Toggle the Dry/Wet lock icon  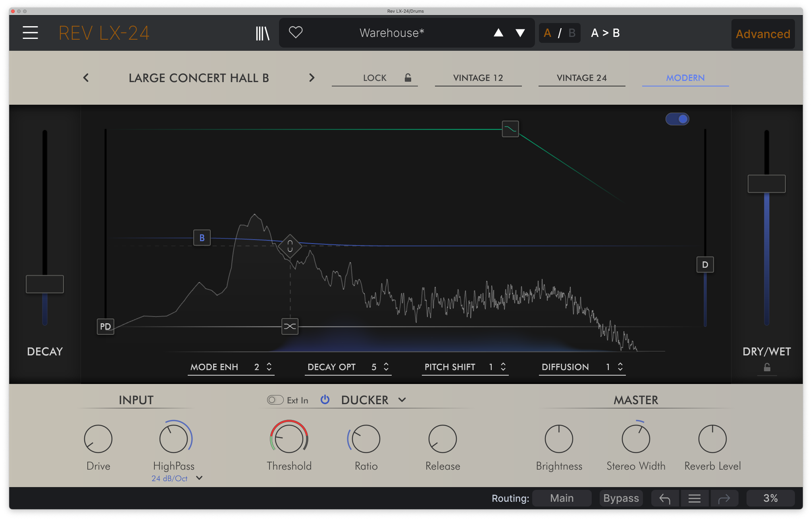pyautogui.click(x=767, y=368)
